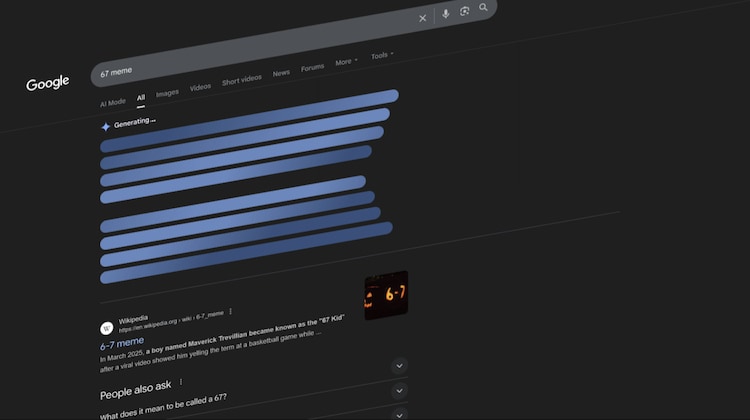The width and height of the screenshot is (750, 420).
Task: Click the magnifying glass search icon
Action: pos(484,8)
